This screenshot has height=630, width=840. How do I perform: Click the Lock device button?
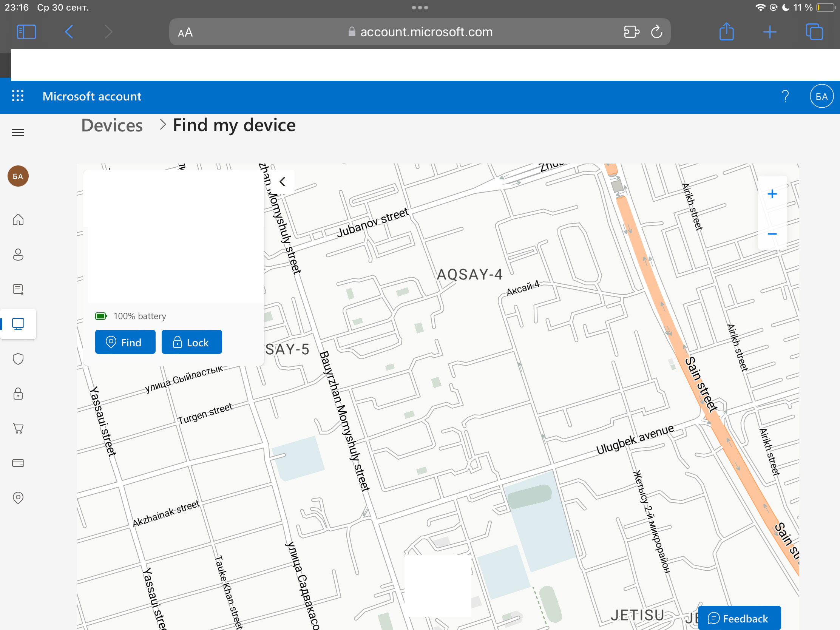click(x=191, y=342)
